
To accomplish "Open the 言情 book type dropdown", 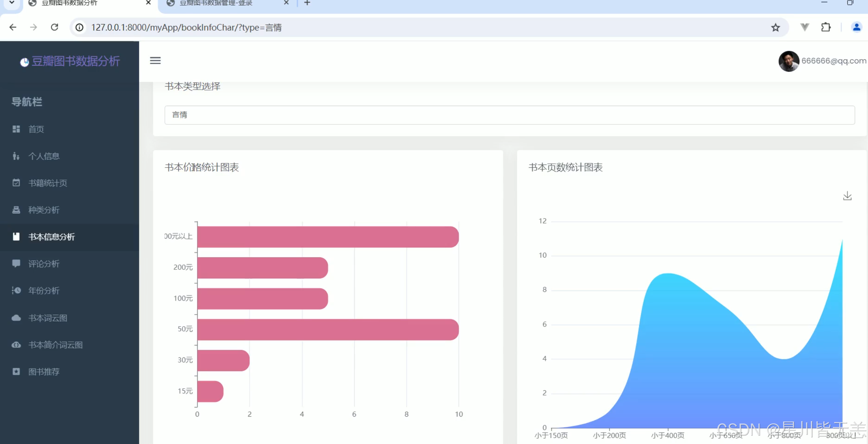I will coord(509,115).
